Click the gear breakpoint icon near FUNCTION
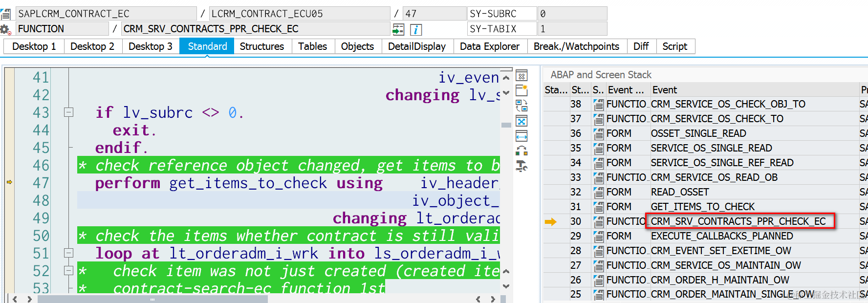 point(5,29)
